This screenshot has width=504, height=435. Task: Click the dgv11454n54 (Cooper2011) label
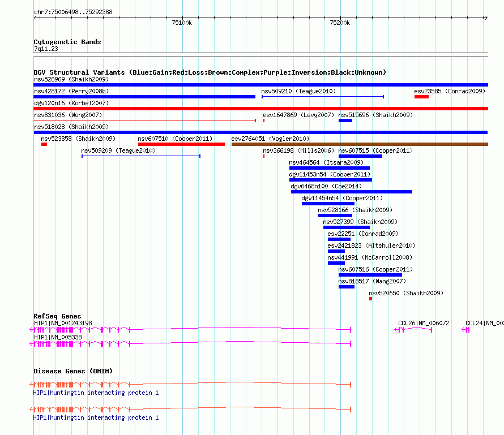(x=342, y=198)
